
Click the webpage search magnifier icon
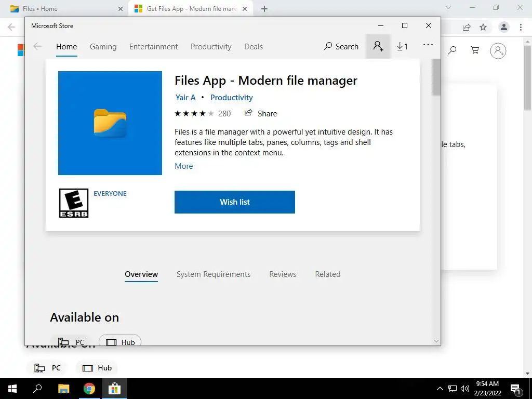coord(452,50)
